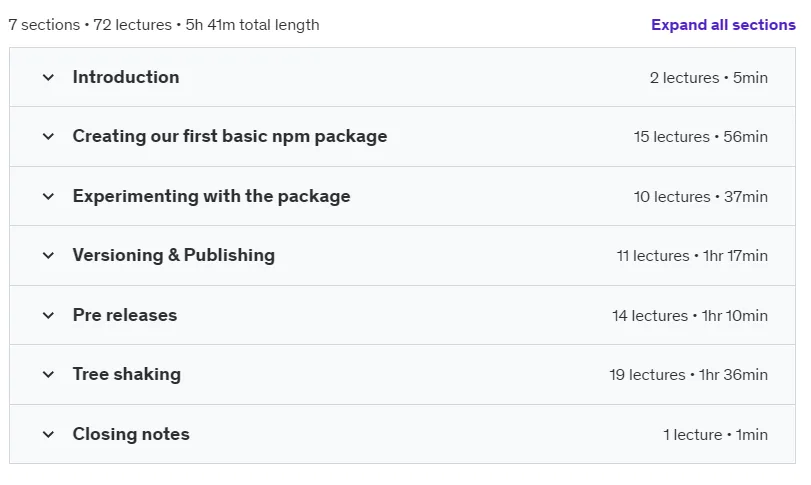
Task: Open Creating our first basic npm package title
Action: 230,136
